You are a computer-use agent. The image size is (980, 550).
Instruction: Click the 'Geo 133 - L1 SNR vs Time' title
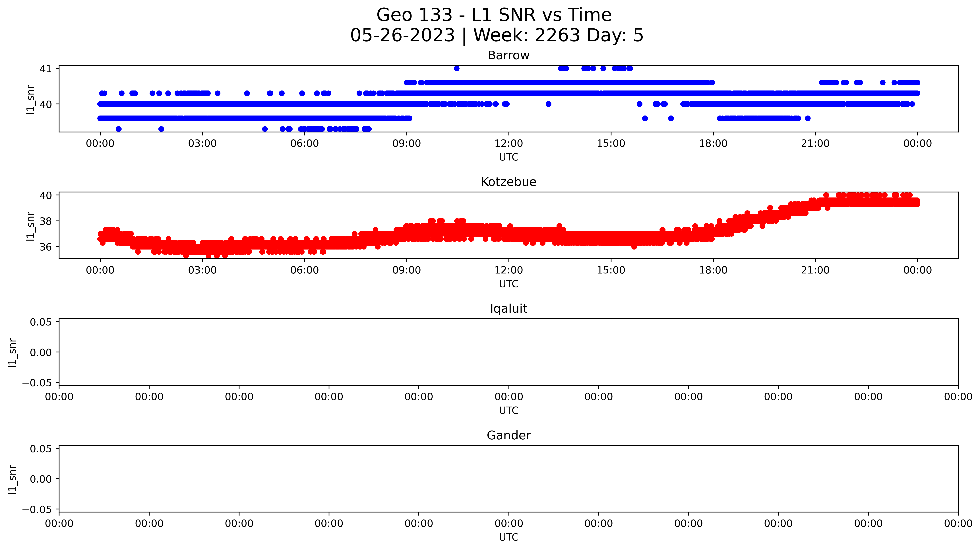[494, 15]
